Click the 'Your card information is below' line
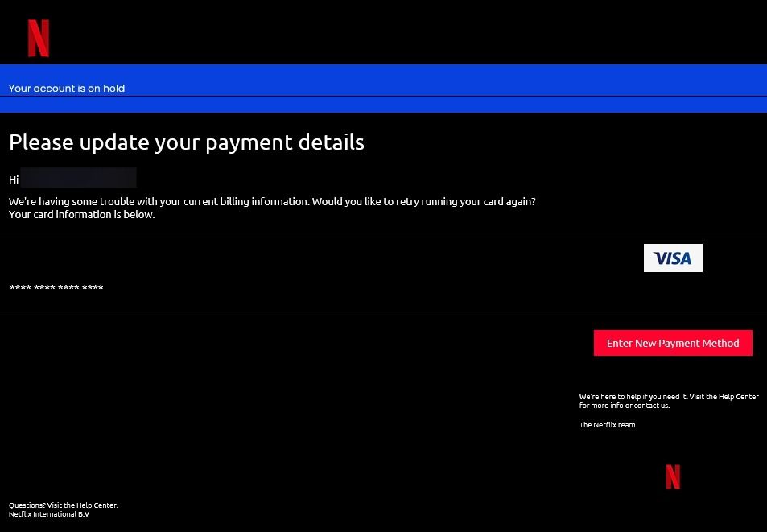Image resolution: width=767 pixels, height=532 pixels. [81, 215]
